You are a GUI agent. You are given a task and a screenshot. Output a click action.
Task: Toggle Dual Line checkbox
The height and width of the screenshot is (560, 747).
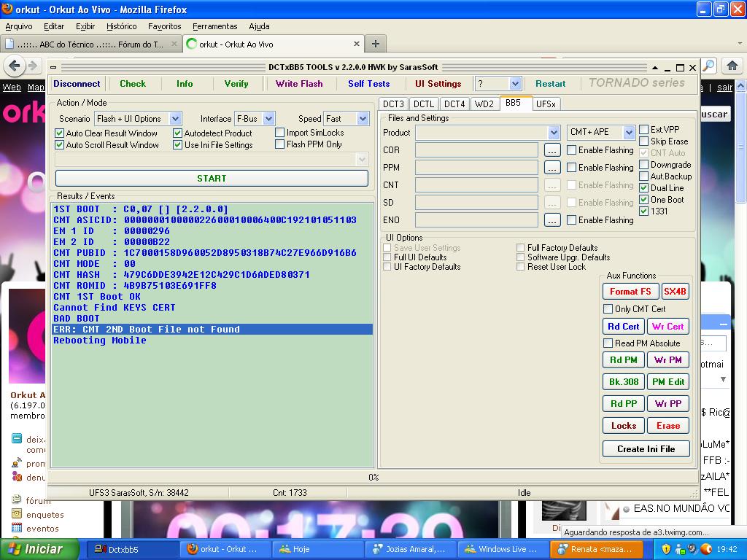tap(643, 188)
